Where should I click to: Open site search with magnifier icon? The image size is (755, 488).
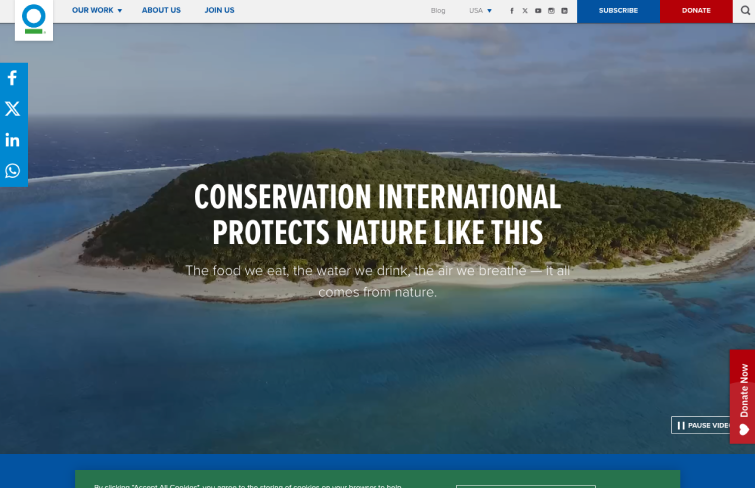click(x=744, y=11)
